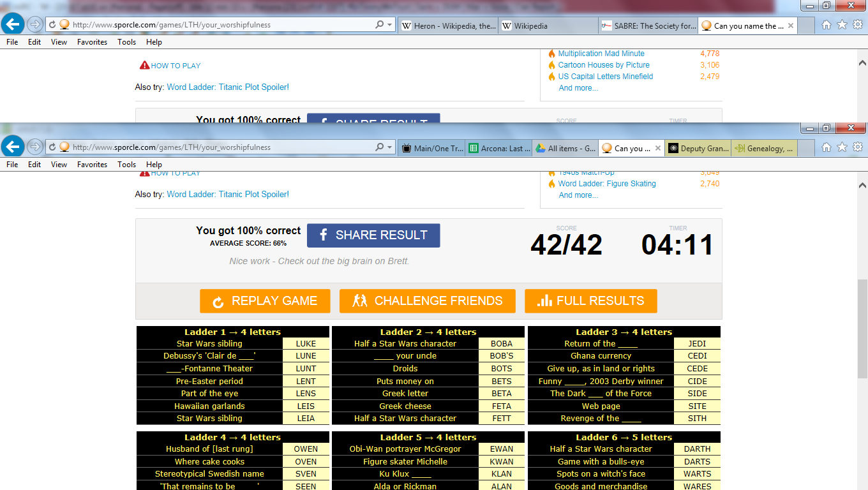Screen dimensions: 868x490
Task: Switch to the SABRE: The Society tab
Action: click(x=648, y=26)
